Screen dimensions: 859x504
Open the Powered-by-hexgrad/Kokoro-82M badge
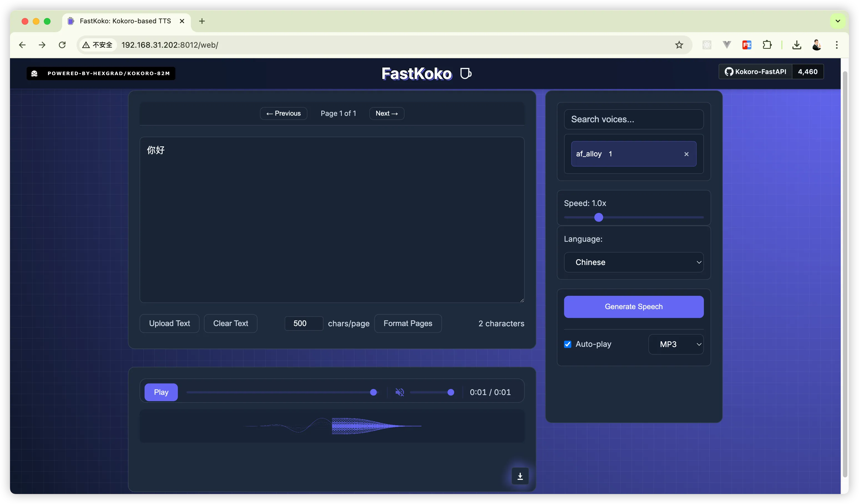coord(101,73)
